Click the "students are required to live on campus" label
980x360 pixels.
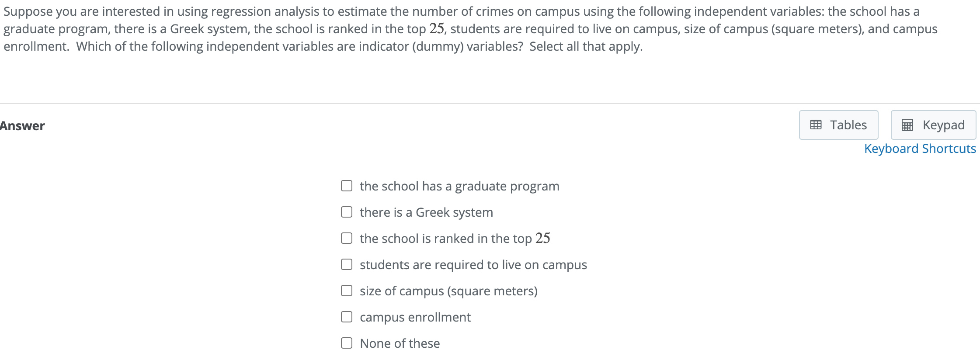(x=473, y=265)
